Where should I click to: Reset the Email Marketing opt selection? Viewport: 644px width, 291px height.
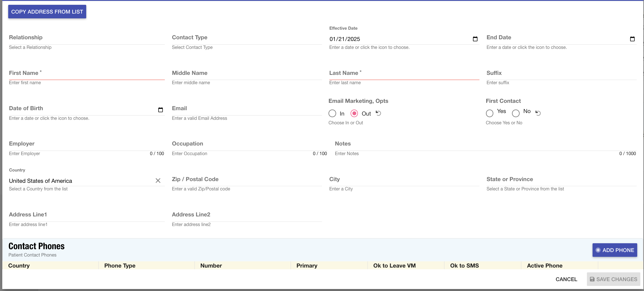tap(379, 113)
